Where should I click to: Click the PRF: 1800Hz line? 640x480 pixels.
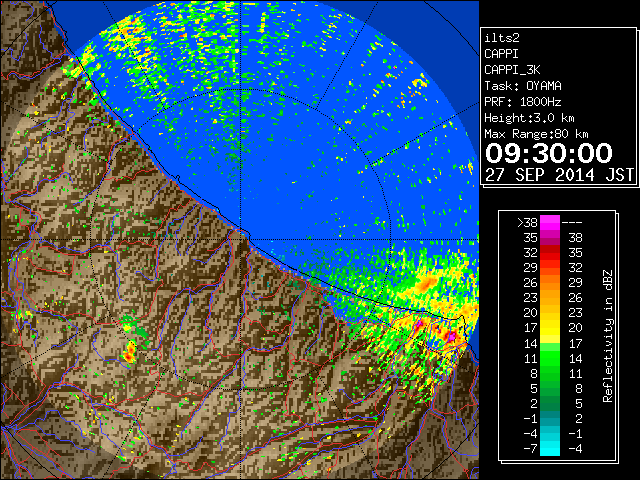(523, 102)
